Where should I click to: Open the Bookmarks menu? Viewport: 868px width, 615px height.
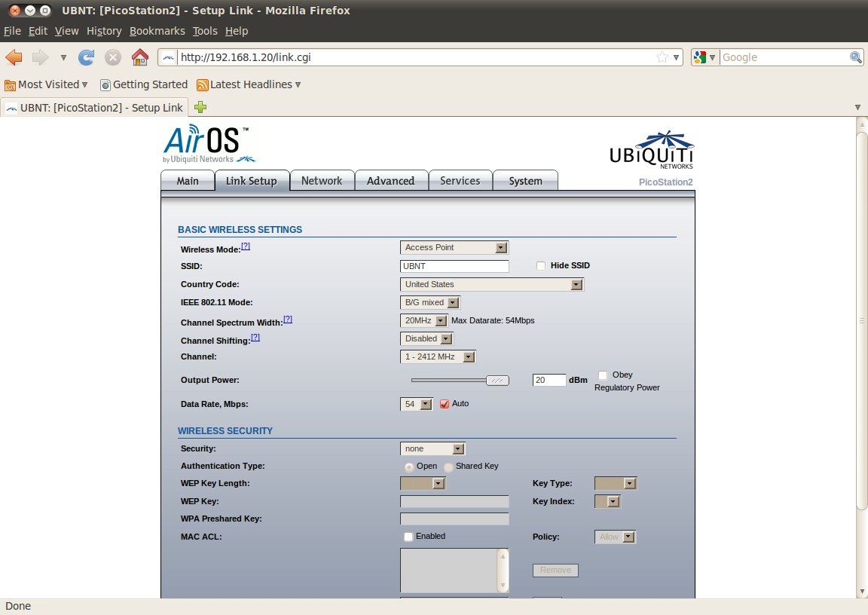[157, 31]
